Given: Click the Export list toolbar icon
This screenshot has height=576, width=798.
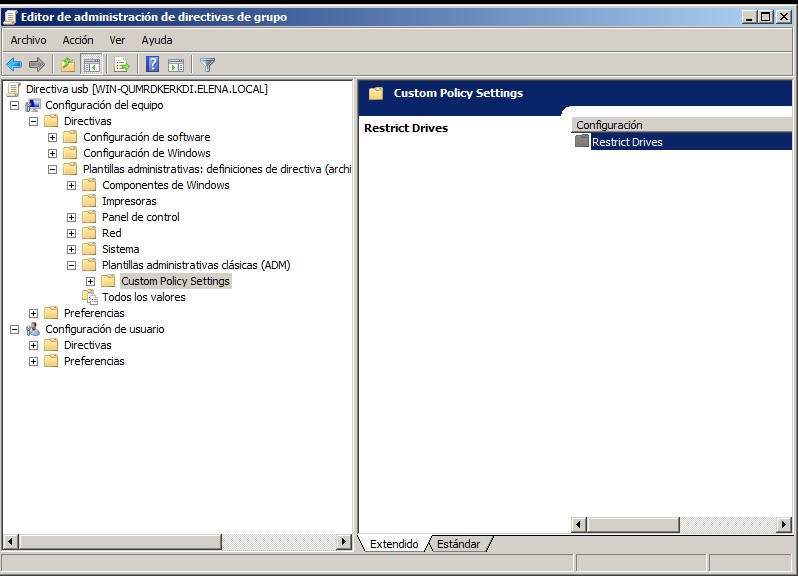Looking at the screenshot, I should (x=122, y=65).
